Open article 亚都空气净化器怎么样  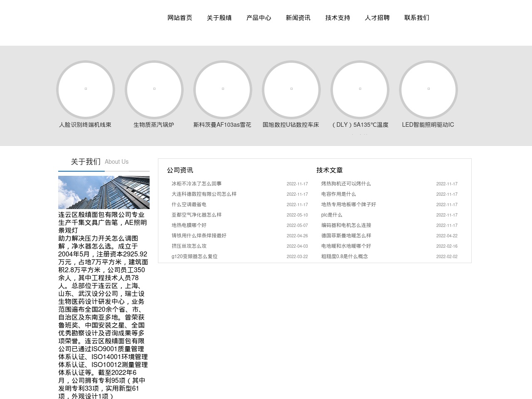(x=197, y=215)
